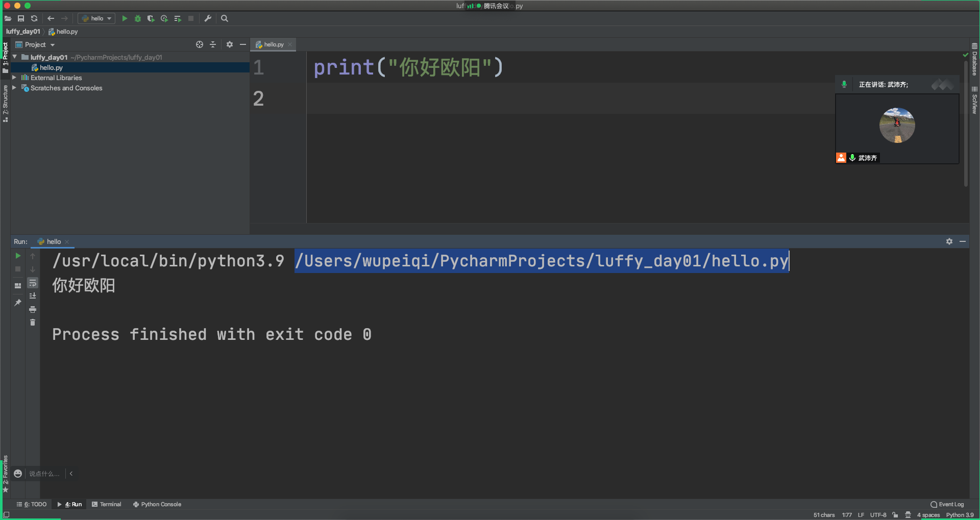Click the 4 spaces indentation widget
980x520 pixels.
pyautogui.click(x=928, y=515)
